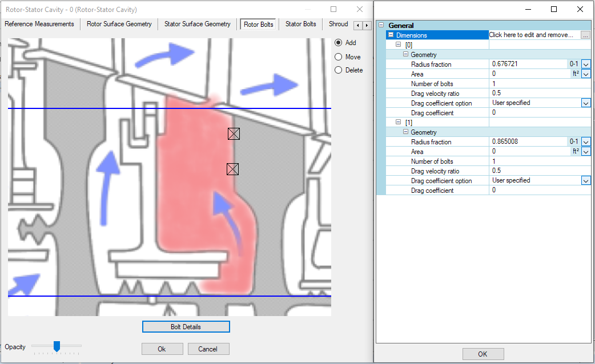595x364 pixels.
Task: Click the Bolt Details button
Action: (186, 327)
